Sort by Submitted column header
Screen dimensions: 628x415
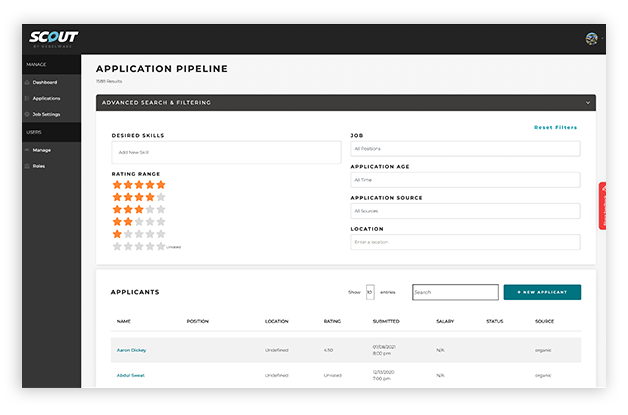coord(386,321)
